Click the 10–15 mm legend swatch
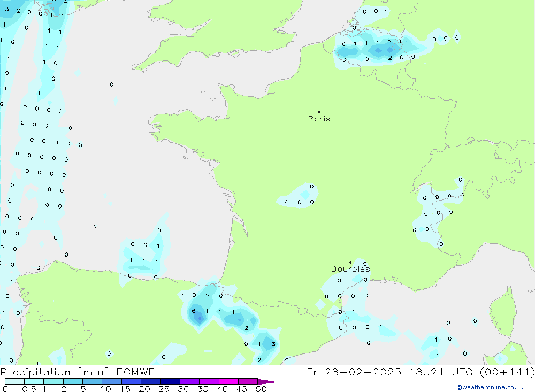The width and height of the screenshot is (535, 392). (x=112, y=381)
